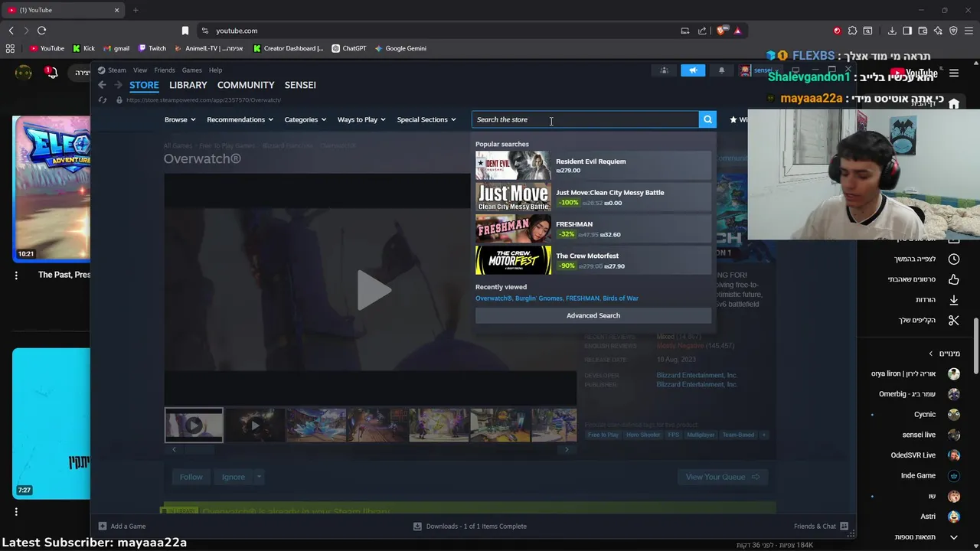
Task: Select the first Overwatch media thumbnail
Action: (194, 425)
